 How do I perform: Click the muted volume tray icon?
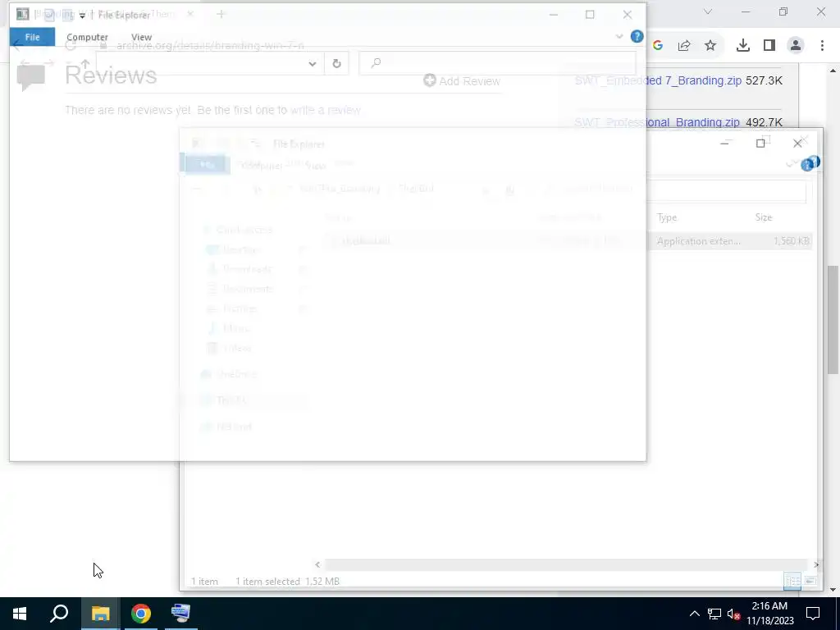[x=733, y=614]
